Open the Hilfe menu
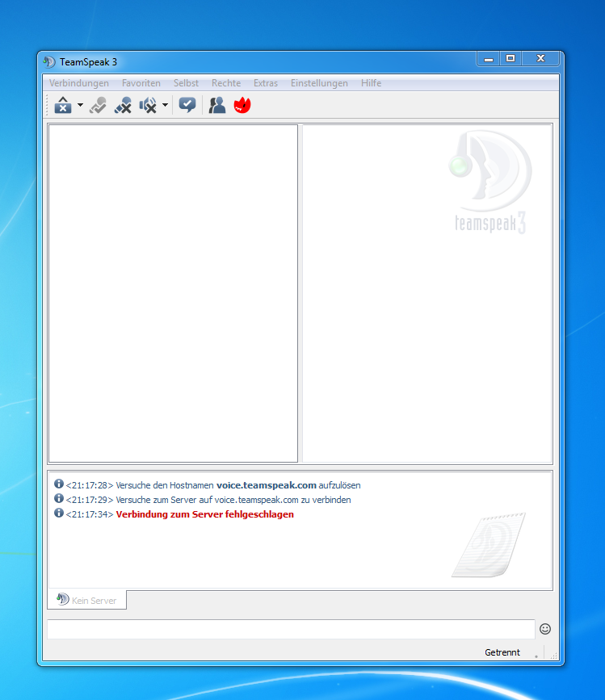605x700 pixels. pos(371,83)
